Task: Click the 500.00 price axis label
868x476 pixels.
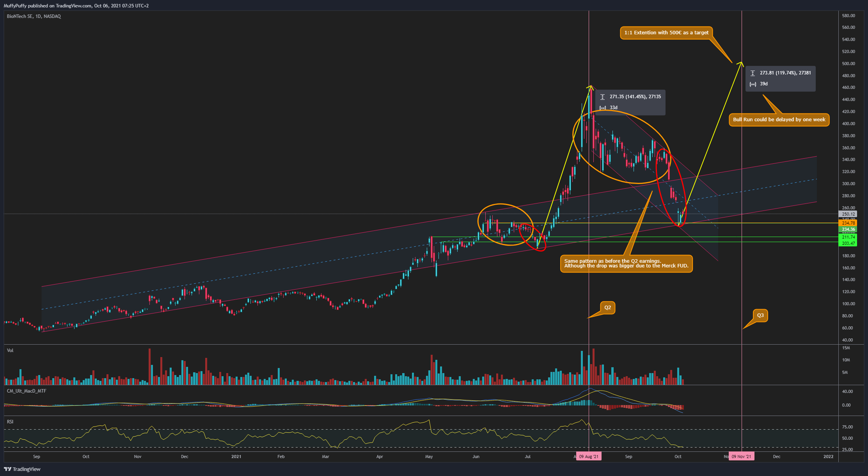Action: [x=848, y=64]
